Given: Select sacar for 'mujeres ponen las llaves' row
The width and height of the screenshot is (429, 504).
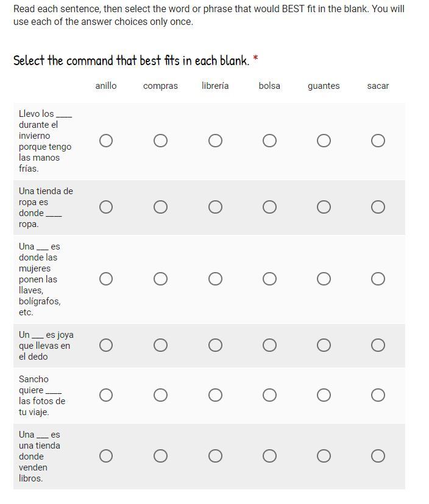Looking at the screenshot, I should coord(378,279).
